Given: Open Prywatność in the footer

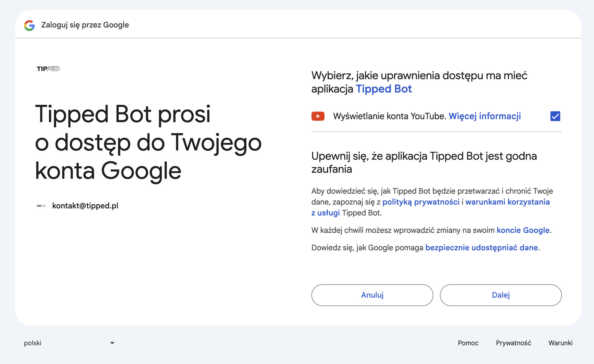Looking at the screenshot, I should pos(513,343).
